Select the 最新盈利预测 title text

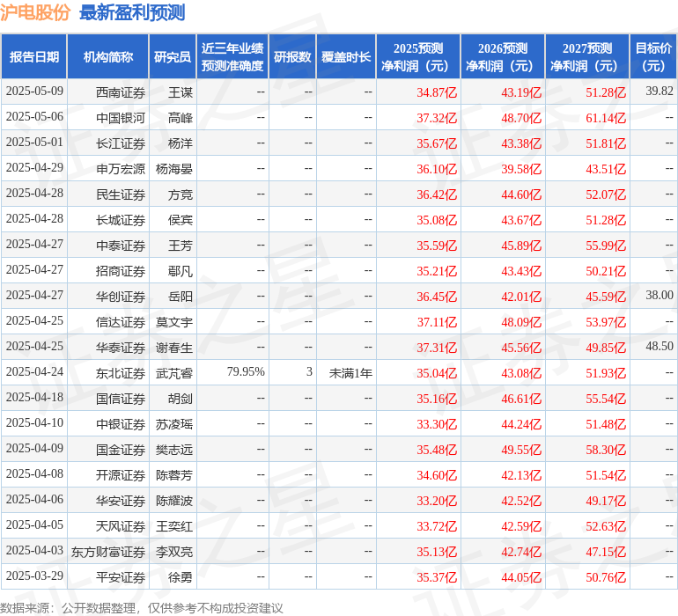(132, 12)
